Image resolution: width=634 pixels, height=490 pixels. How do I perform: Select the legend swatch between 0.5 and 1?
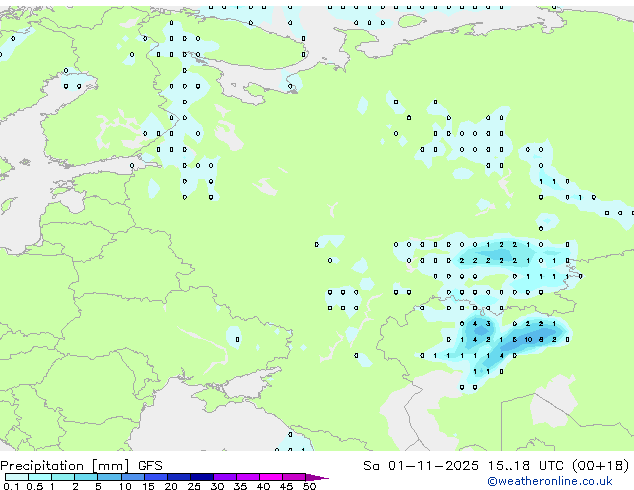[x=40, y=477]
